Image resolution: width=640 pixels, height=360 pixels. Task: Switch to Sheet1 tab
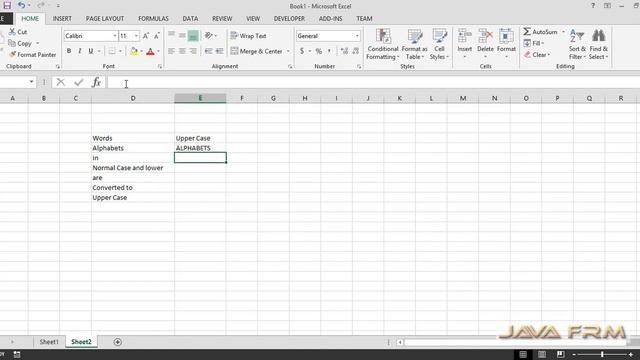pyautogui.click(x=49, y=342)
